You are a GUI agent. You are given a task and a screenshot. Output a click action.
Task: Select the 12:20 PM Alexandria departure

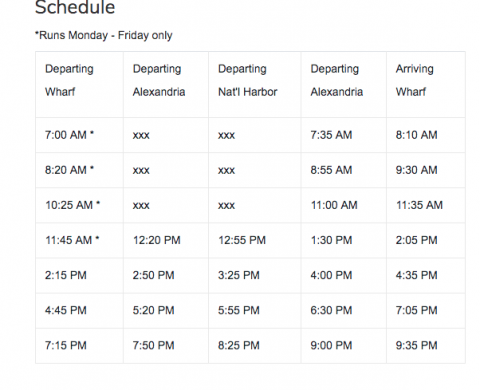click(157, 240)
